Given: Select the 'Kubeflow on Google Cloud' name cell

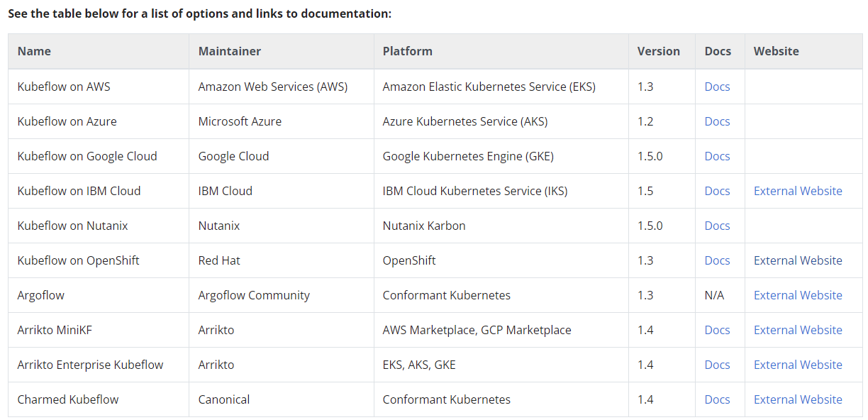Looking at the screenshot, I should 99,156.
